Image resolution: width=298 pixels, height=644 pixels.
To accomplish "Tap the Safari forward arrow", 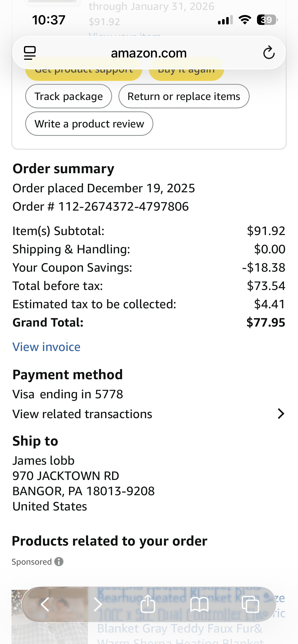I will click(x=98, y=604).
